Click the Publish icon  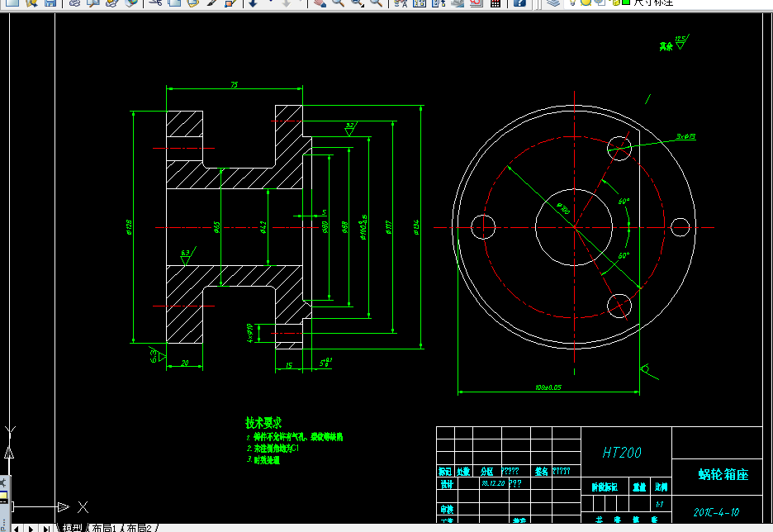[x=112, y=2]
